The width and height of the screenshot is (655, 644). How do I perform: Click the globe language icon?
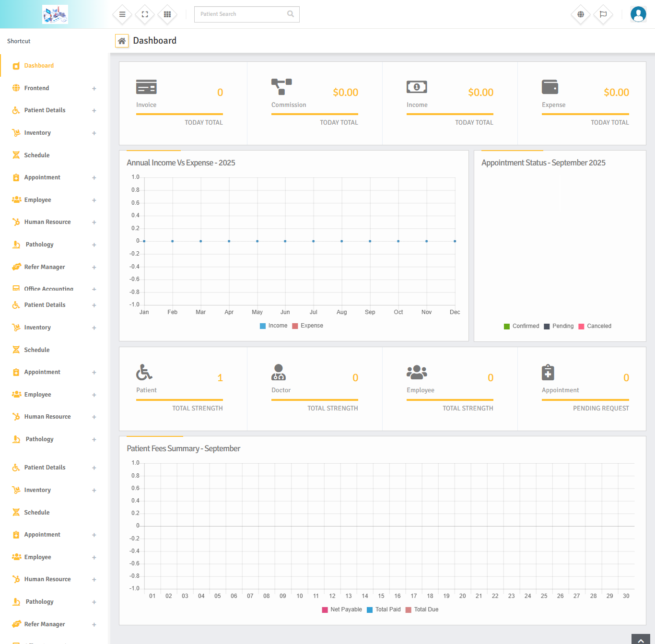point(581,14)
